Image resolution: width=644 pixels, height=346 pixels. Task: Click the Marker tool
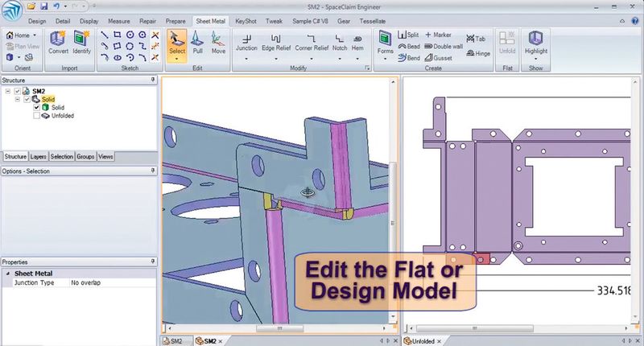click(x=438, y=35)
